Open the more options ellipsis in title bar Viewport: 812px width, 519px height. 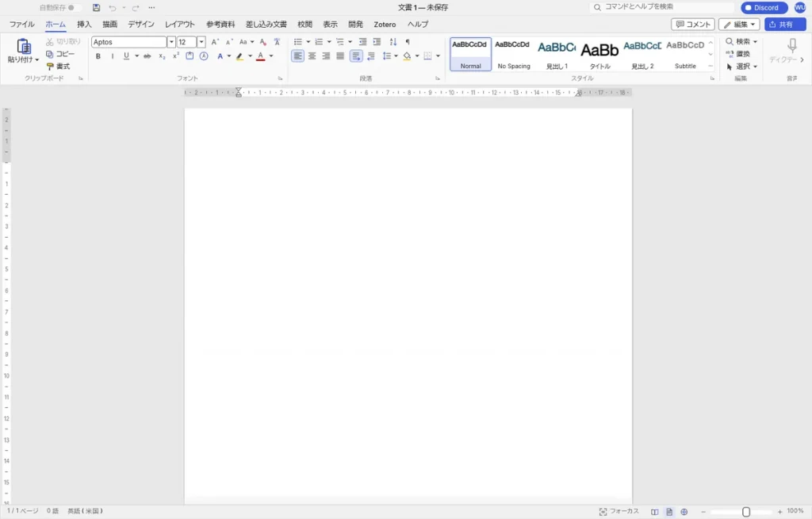coord(151,8)
